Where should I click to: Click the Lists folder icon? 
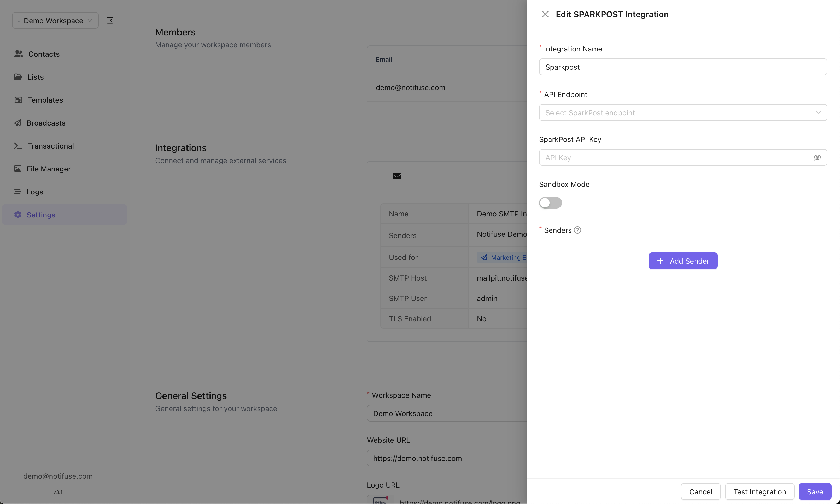click(x=18, y=77)
